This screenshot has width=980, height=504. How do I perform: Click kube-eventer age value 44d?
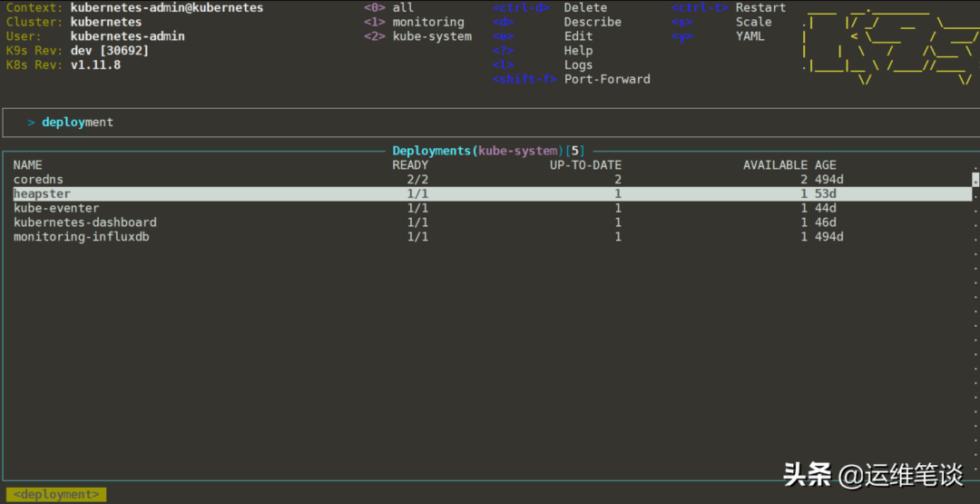click(825, 208)
